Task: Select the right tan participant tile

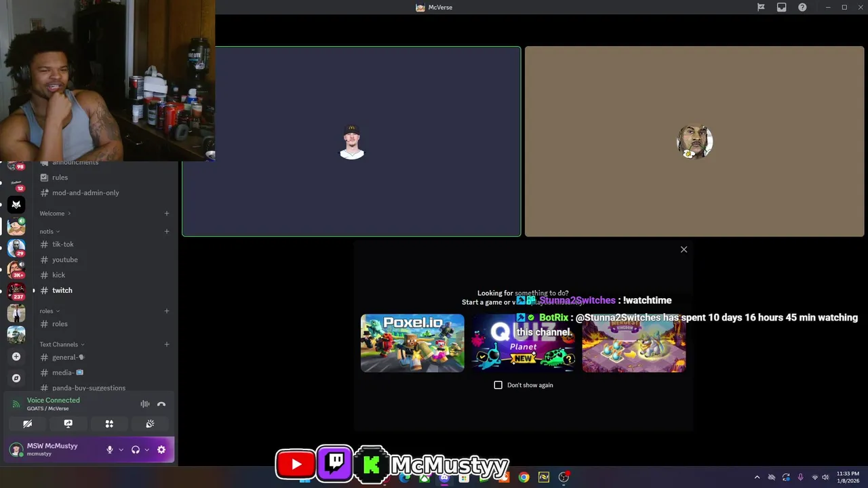Action: (x=694, y=142)
